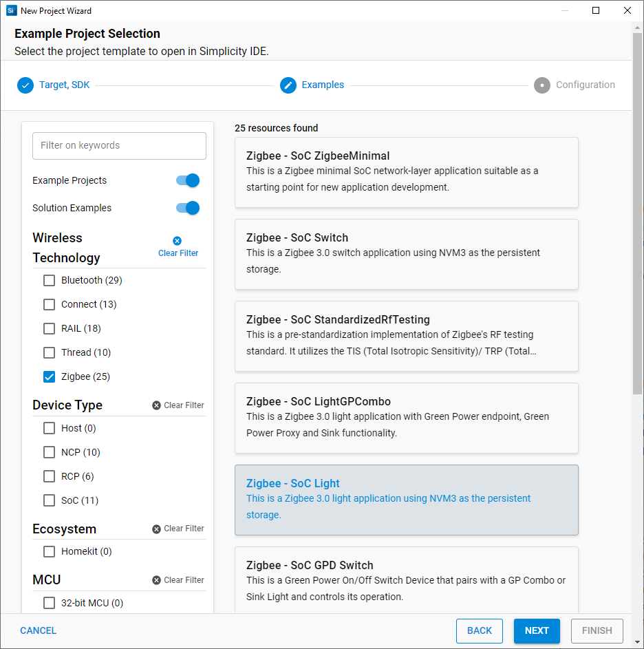Select the Zigbee - SoC Switch example

point(406,254)
